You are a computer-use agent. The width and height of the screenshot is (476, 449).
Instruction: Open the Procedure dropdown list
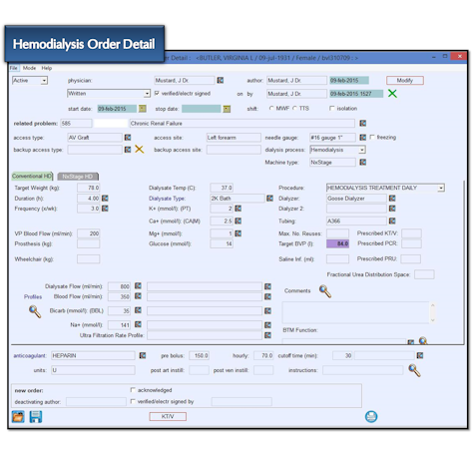click(x=441, y=188)
